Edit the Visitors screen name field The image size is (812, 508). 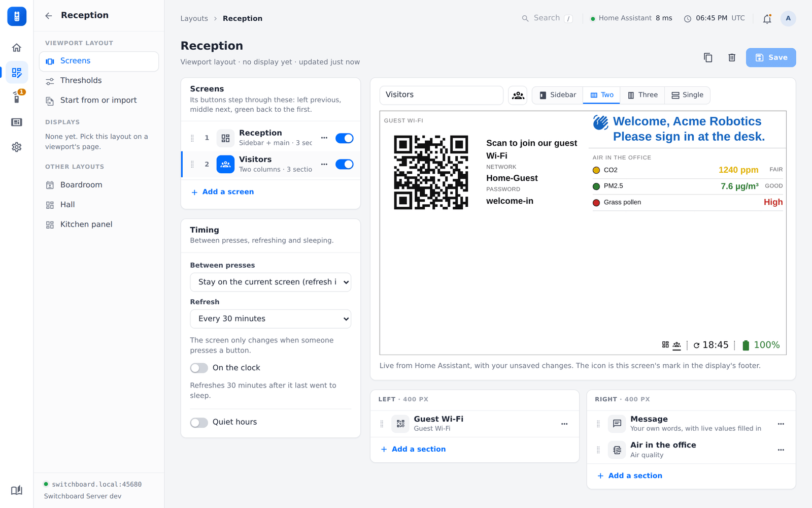[x=441, y=95]
